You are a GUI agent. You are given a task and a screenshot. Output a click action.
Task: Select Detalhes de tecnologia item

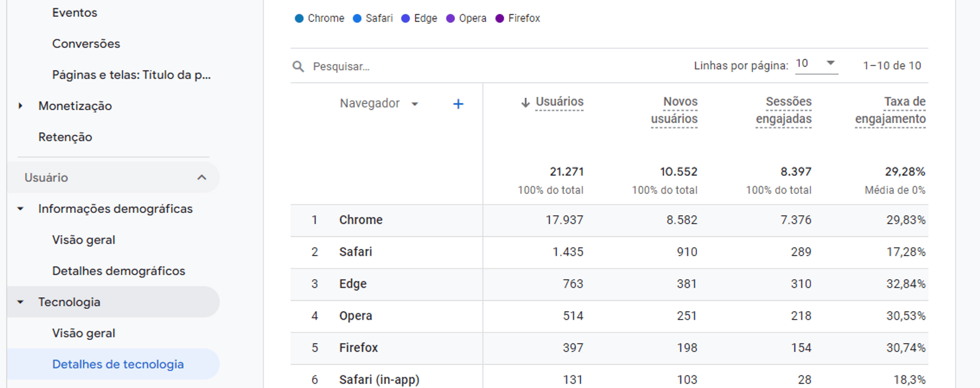coord(118,364)
